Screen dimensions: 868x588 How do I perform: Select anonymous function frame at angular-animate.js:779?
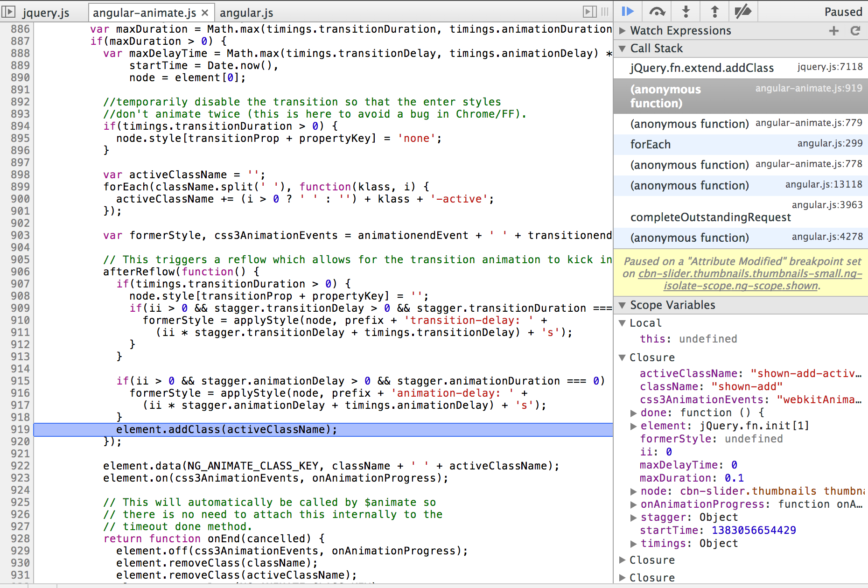coord(741,124)
